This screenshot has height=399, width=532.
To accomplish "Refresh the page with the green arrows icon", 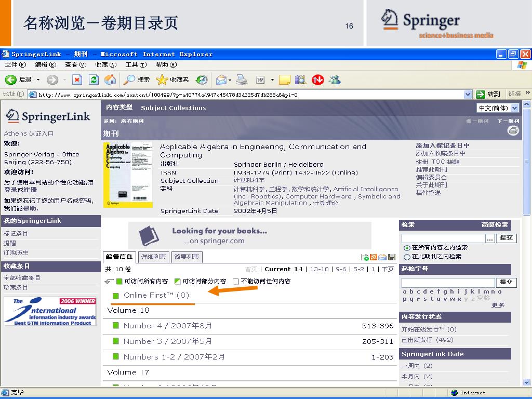I will point(94,79).
